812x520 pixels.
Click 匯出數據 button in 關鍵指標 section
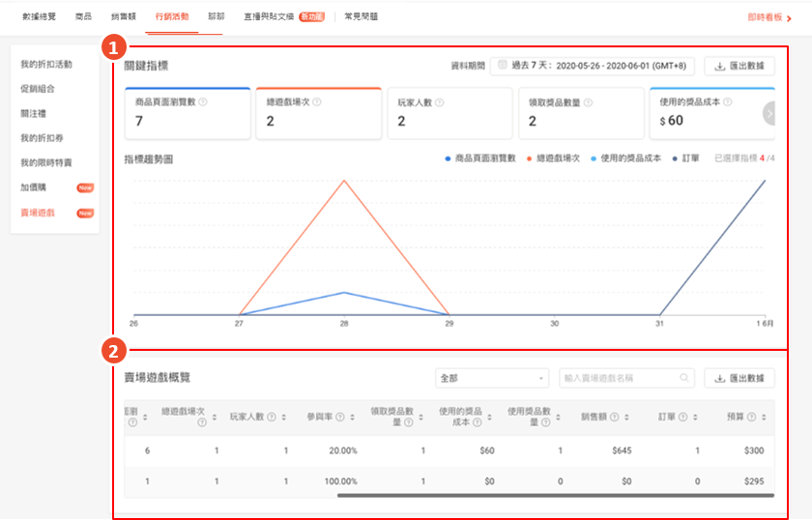coord(739,66)
